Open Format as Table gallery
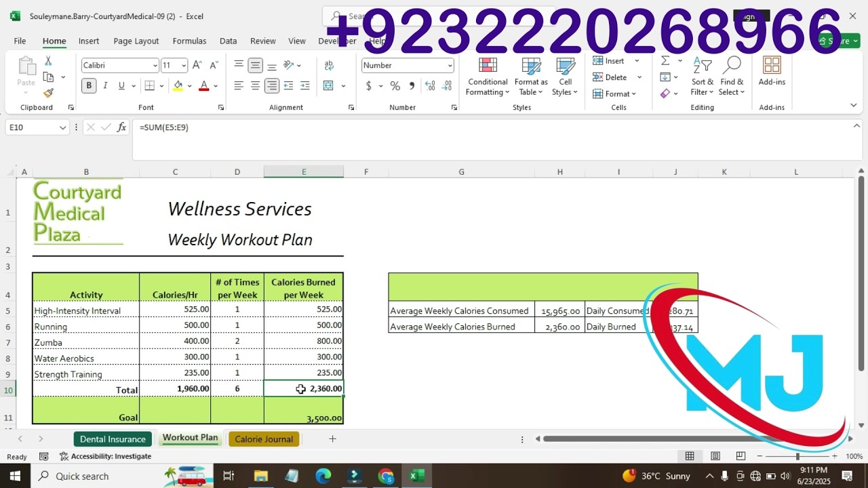The height and width of the screenshot is (488, 868). tap(531, 77)
